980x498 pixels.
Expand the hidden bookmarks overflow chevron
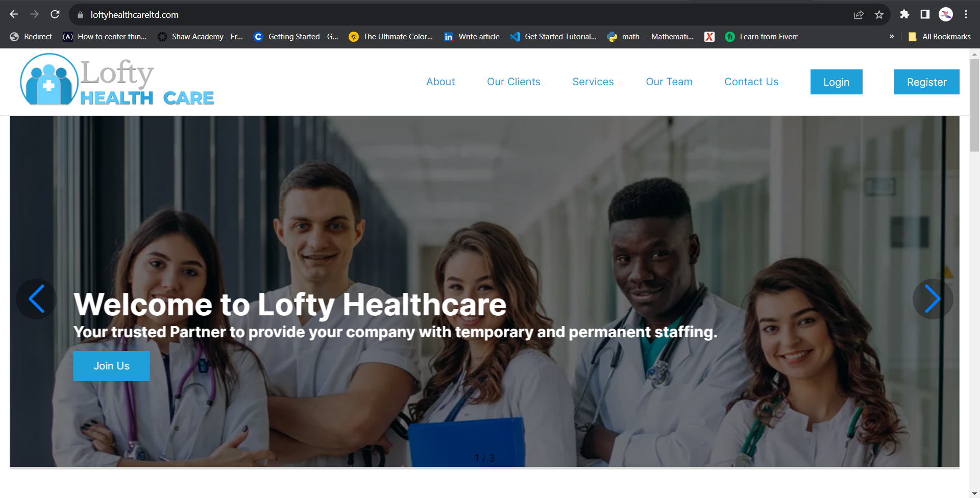[x=892, y=37]
